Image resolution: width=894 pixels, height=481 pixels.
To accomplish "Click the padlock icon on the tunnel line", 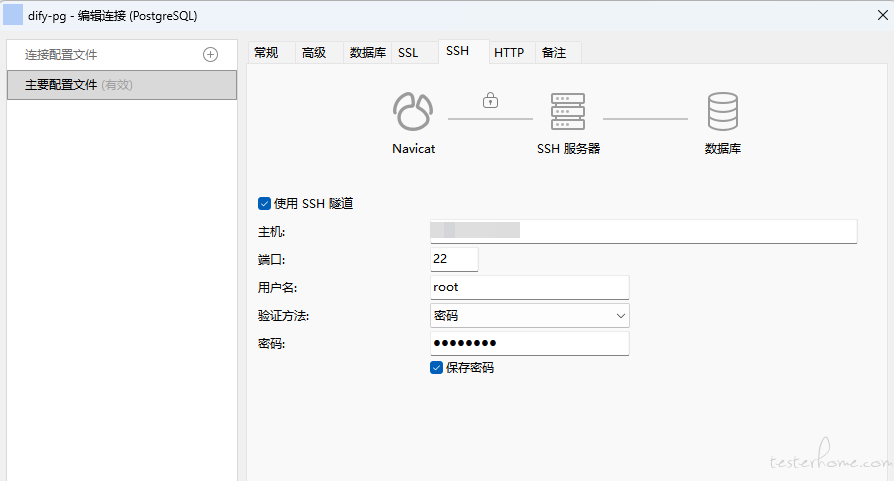I will (x=490, y=100).
